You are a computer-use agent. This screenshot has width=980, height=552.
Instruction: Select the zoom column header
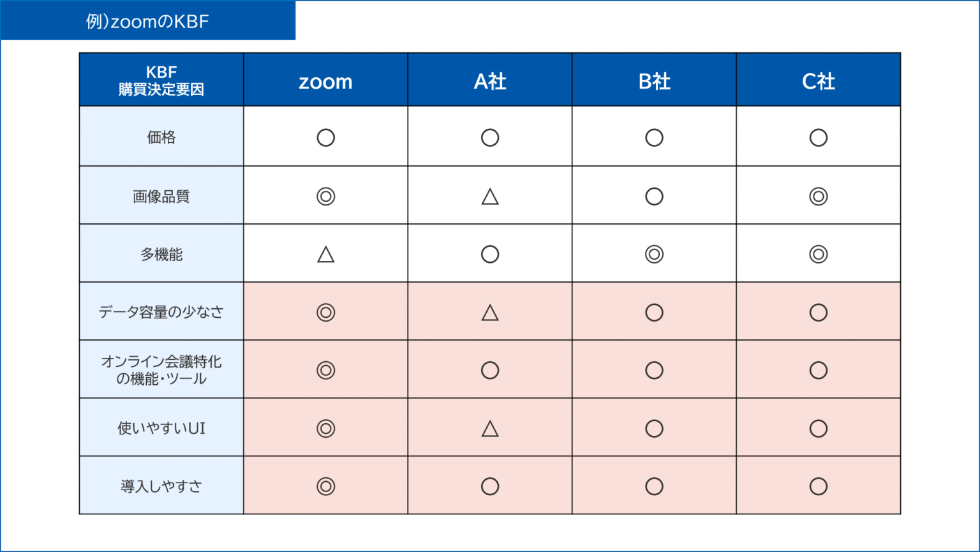[325, 81]
